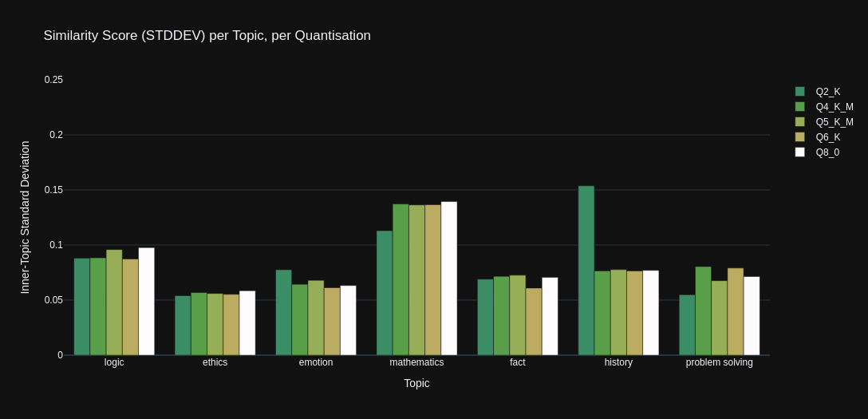This screenshot has width=868, height=419.
Task: Select the Q4_K_M problem solving bar
Action: click(x=703, y=311)
